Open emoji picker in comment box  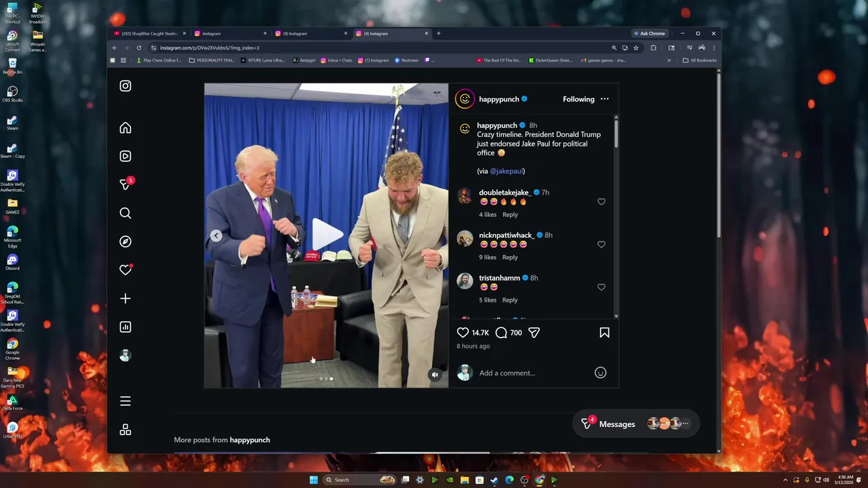(x=600, y=373)
